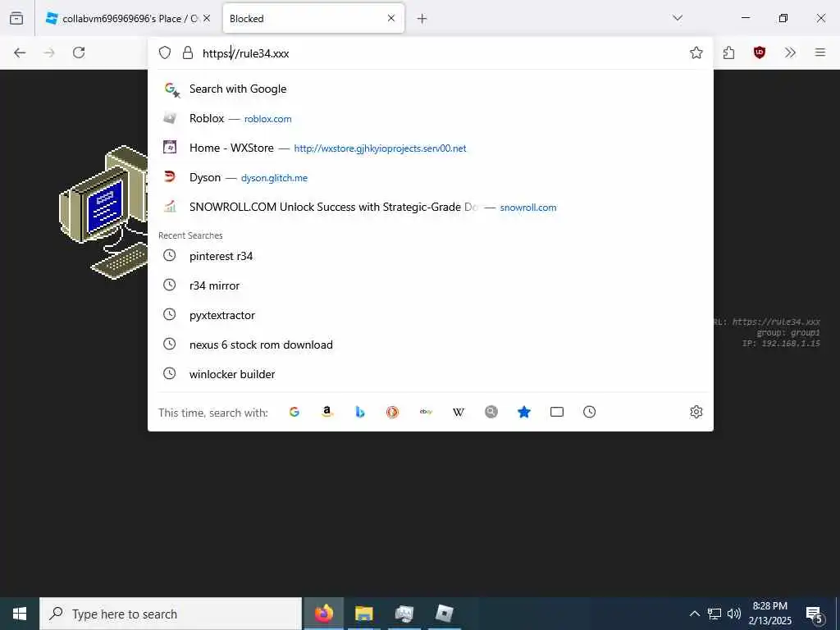The image size is (840, 630).
Task: Open the Firefox application menu
Action: (820, 52)
